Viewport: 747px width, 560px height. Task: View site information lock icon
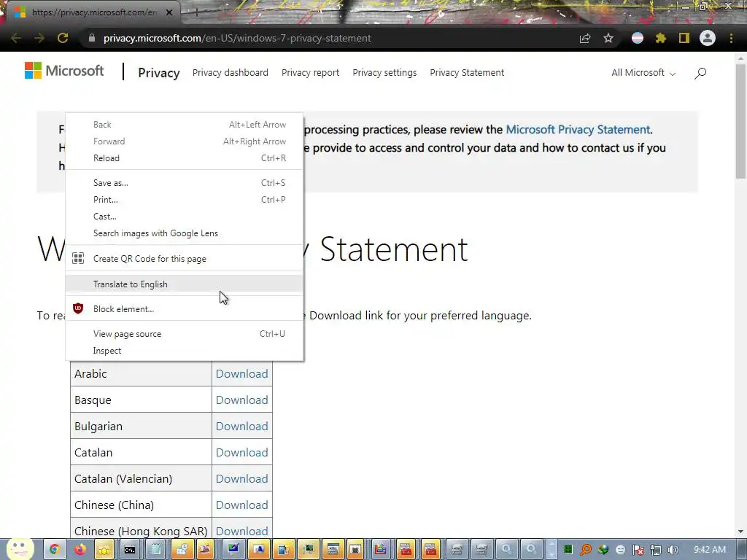[x=92, y=38]
